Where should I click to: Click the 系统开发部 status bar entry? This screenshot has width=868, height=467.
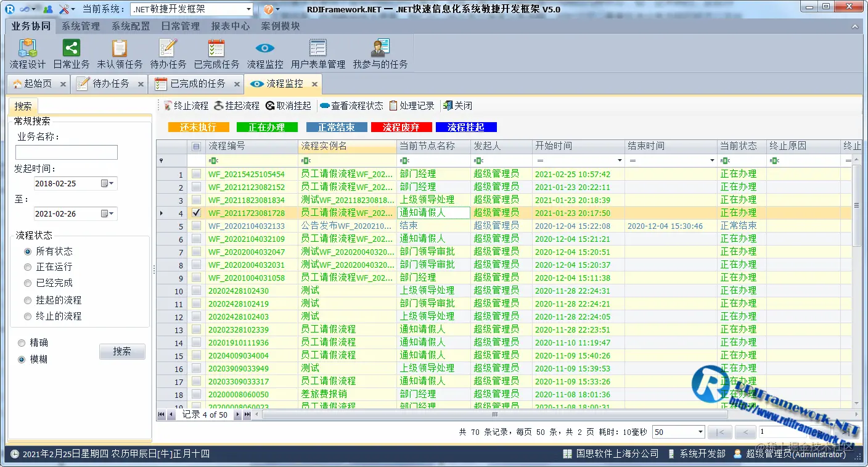pos(697,453)
